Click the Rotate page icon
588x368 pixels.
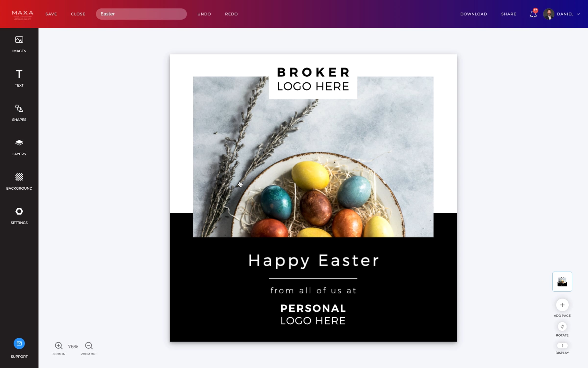pyautogui.click(x=562, y=327)
